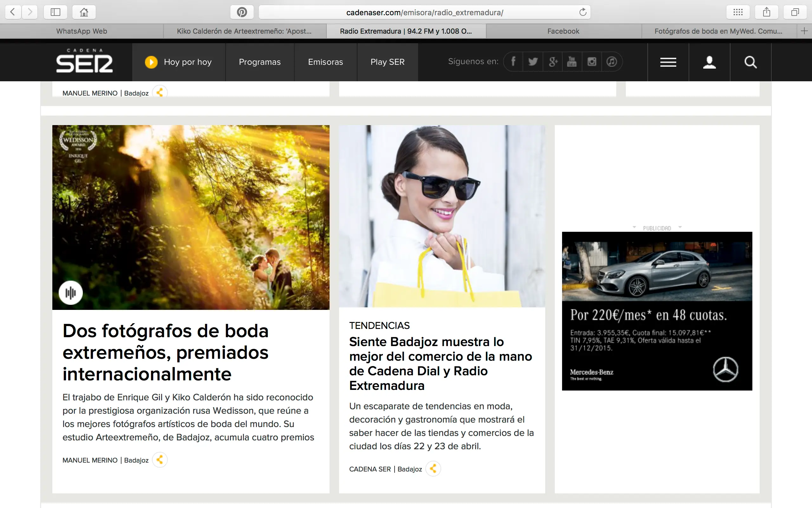Open the home page button
Screen dimensions: 812x508
click(x=84, y=12)
